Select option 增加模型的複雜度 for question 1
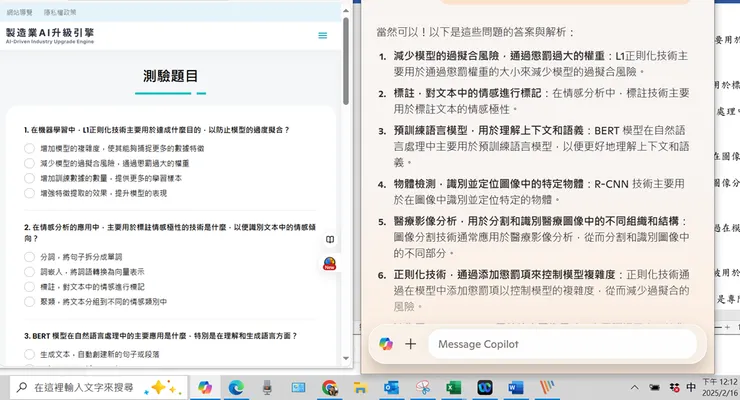The image size is (740, 400). [29, 148]
